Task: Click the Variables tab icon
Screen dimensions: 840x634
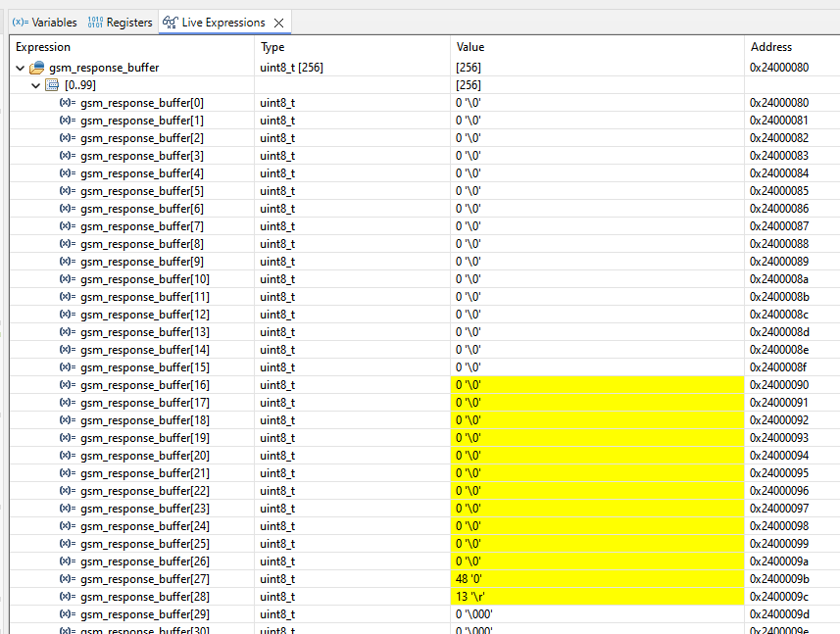Action: point(21,23)
